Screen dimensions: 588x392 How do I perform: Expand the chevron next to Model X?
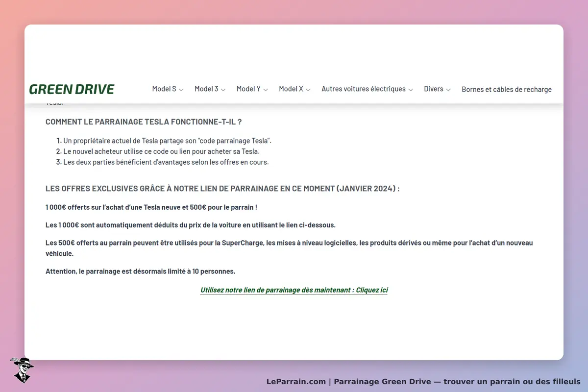click(308, 90)
